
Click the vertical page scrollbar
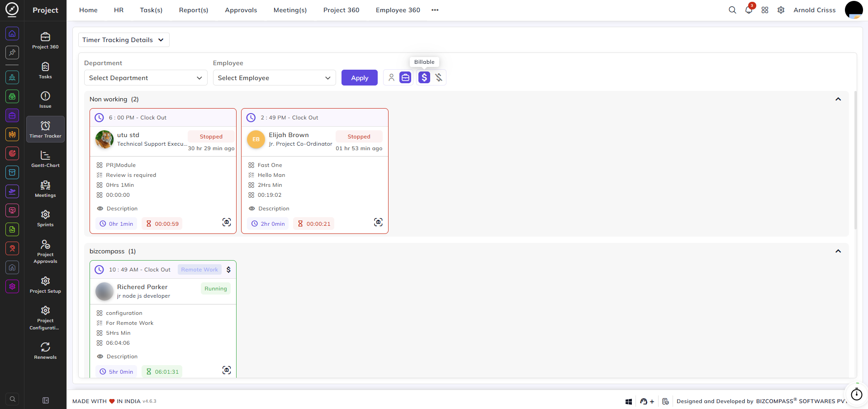tap(855, 161)
